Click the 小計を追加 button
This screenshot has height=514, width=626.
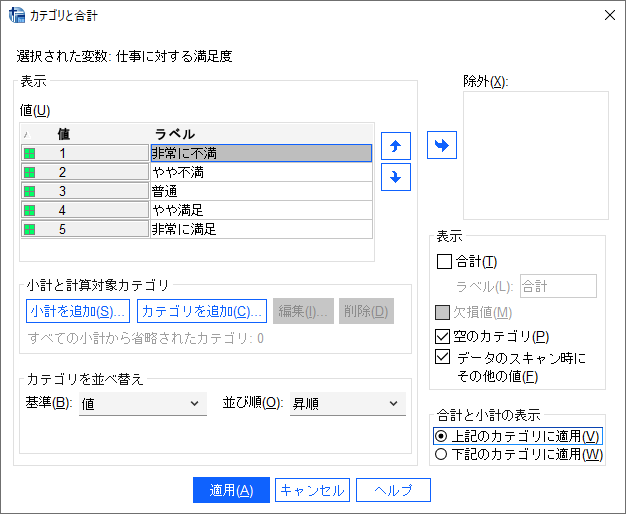(x=78, y=311)
